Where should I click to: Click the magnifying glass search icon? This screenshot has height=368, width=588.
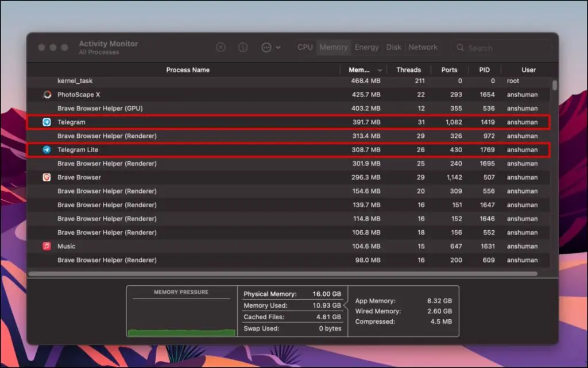click(x=461, y=48)
